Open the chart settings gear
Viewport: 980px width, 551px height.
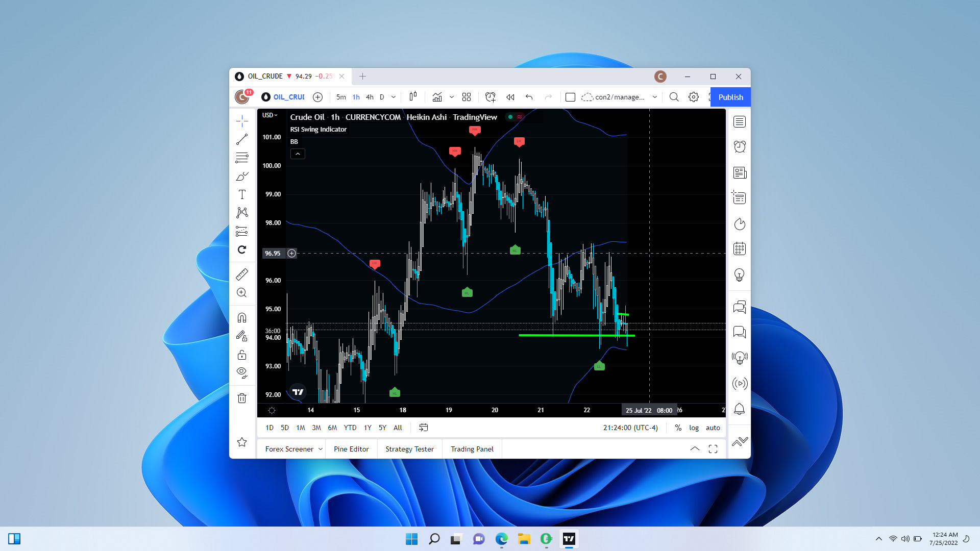pos(693,97)
